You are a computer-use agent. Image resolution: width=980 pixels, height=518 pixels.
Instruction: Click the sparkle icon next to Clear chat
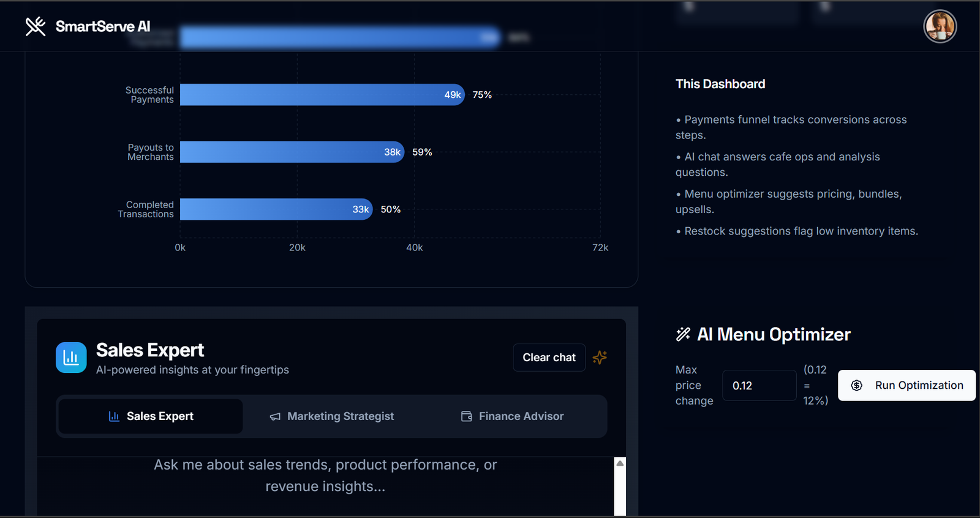pyautogui.click(x=600, y=358)
